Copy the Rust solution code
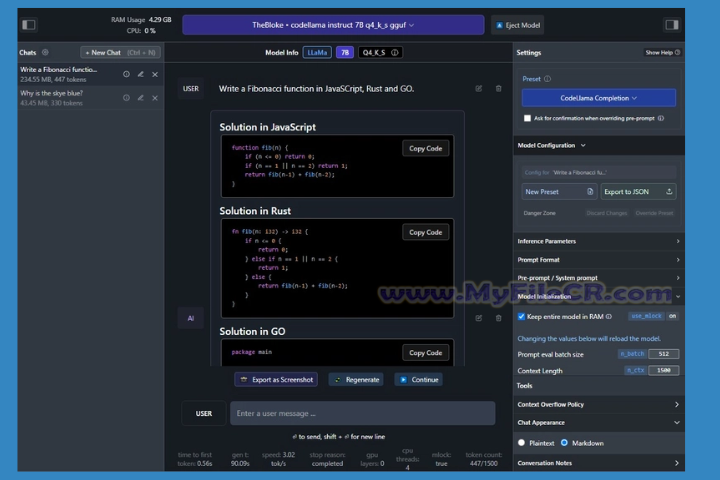The height and width of the screenshot is (480, 720). click(x=426, y=232)
